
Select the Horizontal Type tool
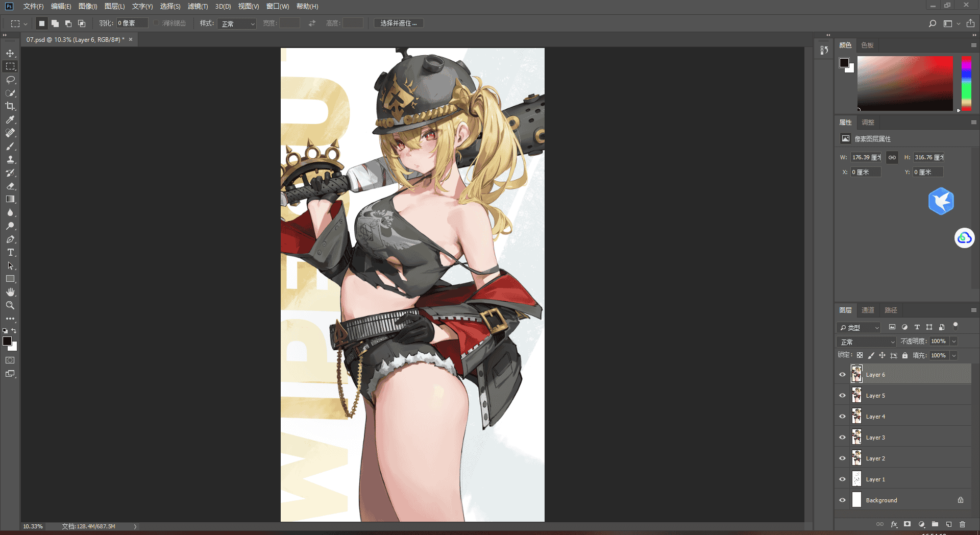(10, 252)
